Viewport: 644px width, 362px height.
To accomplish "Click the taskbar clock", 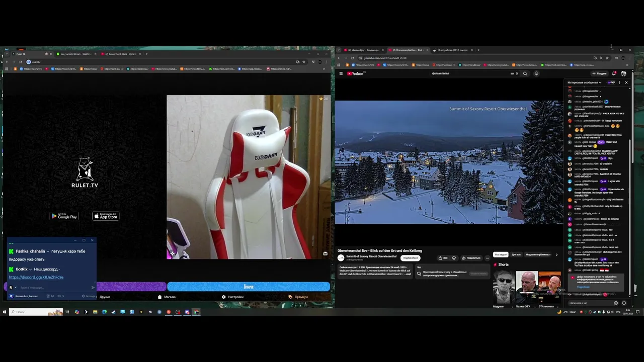I will coord(629,312).
